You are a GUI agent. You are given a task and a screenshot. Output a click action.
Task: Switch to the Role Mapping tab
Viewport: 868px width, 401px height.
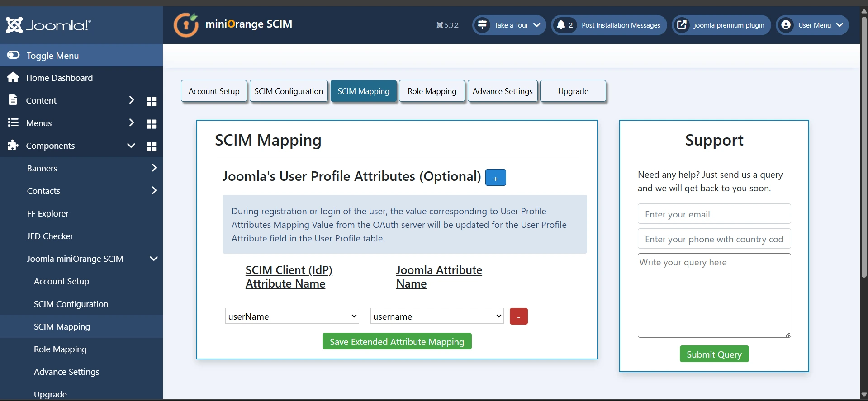click(x=432, y=91)
